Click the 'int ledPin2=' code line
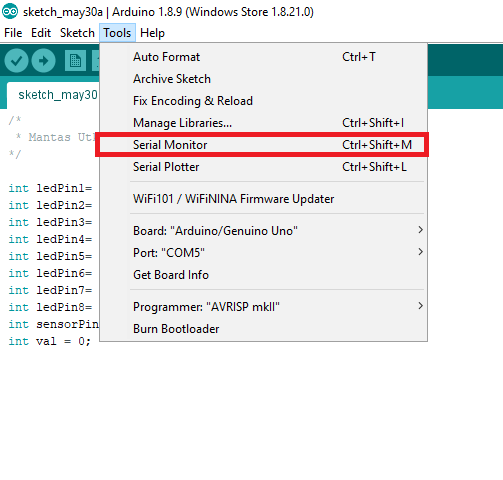This screenshot has height=480, width=503. pos(50,205)
